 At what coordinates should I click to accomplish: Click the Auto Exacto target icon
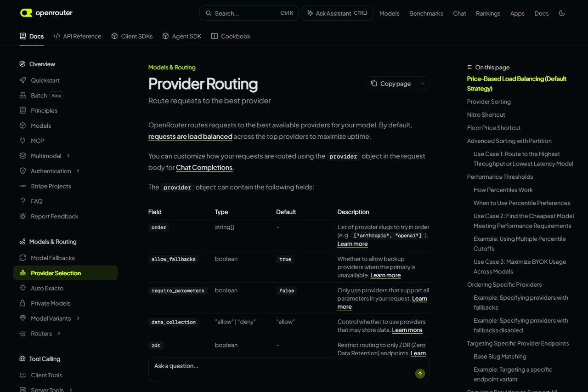[x=23, y=288]
